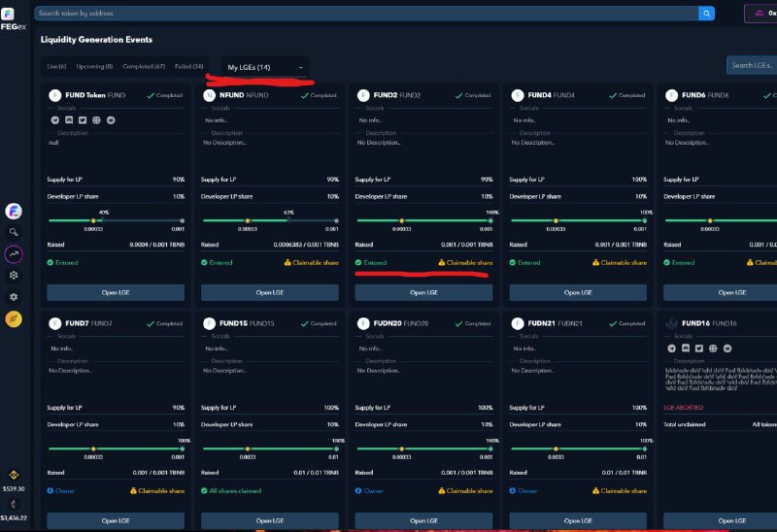This screenshot has height=532, width=777.
Task: Open FUND Token's Discord social icon
Action: click(x=69, y=120)
